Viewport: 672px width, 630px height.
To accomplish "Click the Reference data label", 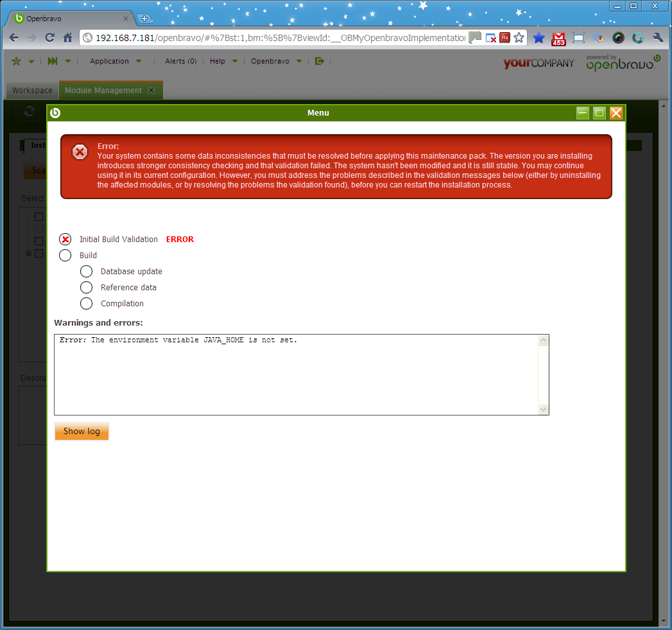I will coord(128,287).
